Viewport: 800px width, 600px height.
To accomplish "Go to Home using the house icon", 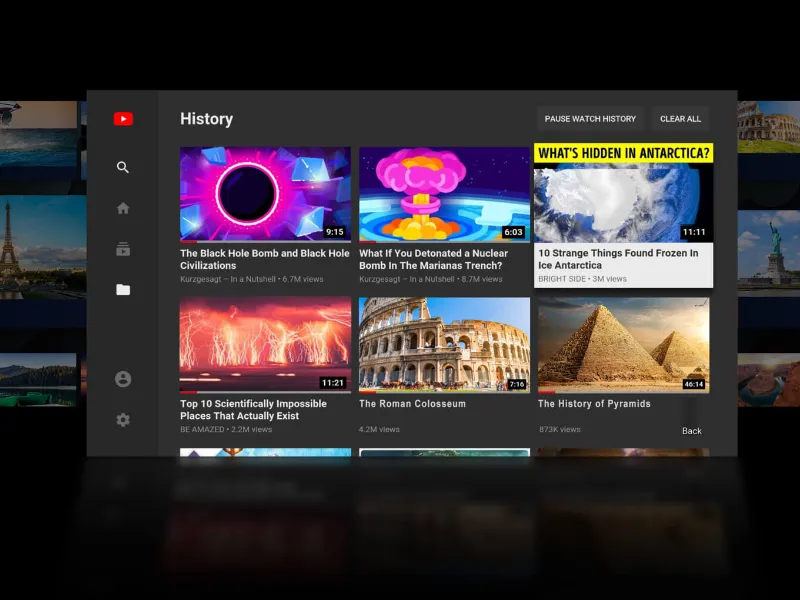I will 122,207.
